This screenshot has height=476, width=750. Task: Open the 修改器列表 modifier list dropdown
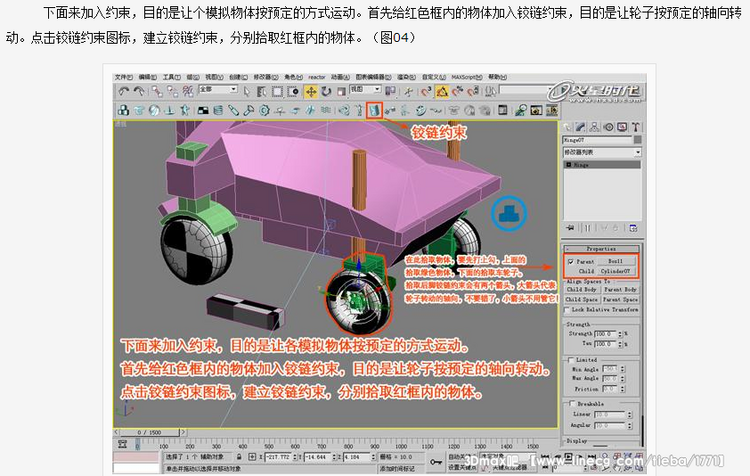click(602, 152)
